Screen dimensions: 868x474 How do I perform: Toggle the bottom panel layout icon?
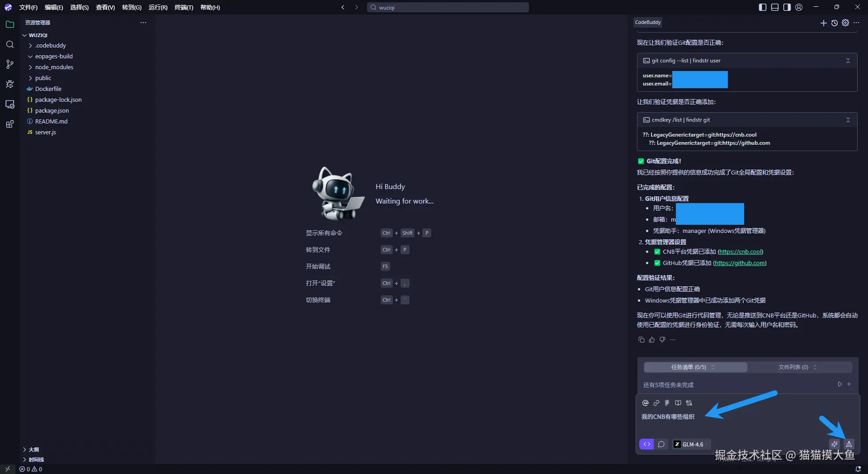775,7
